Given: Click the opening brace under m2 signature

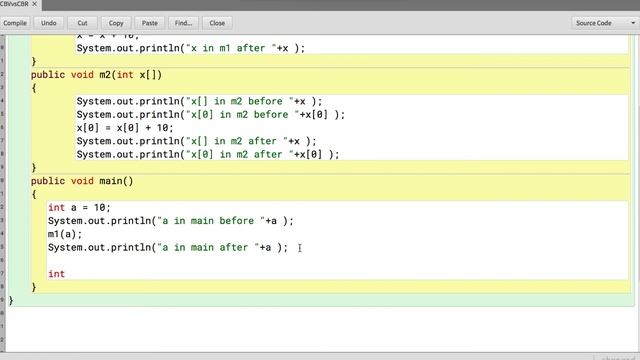Looking at the screenshot, I should click(34, 88).
